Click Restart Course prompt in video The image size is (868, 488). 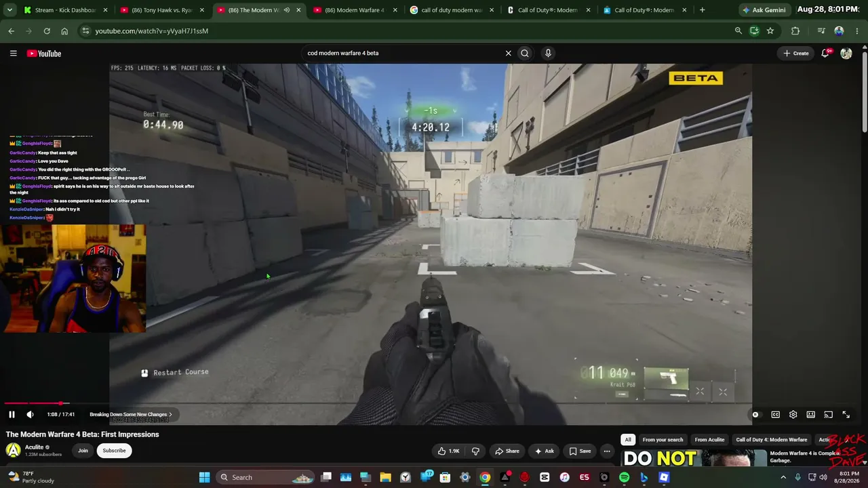pos(175,372)
